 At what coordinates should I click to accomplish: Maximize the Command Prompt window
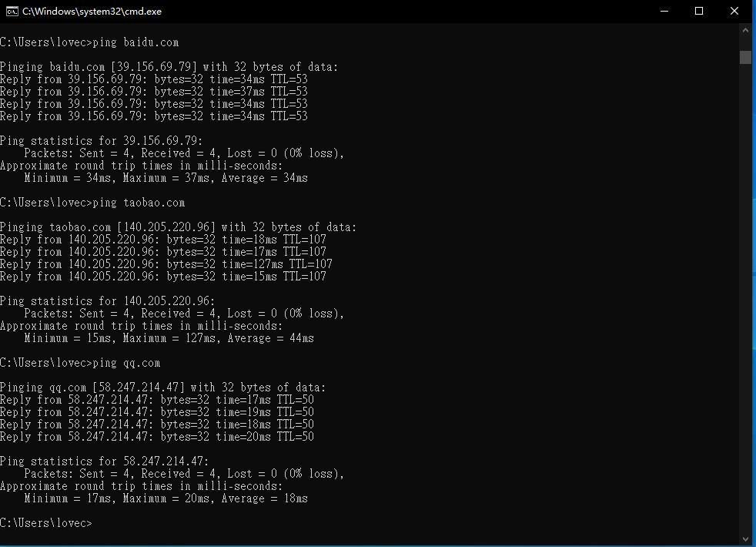click(x=699, y=12)
